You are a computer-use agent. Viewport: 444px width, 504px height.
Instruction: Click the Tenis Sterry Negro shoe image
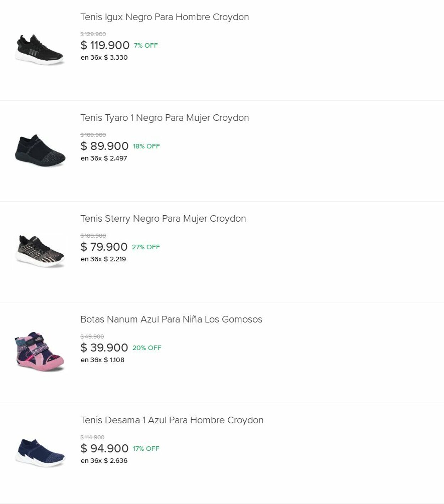(x=40, y=251)
